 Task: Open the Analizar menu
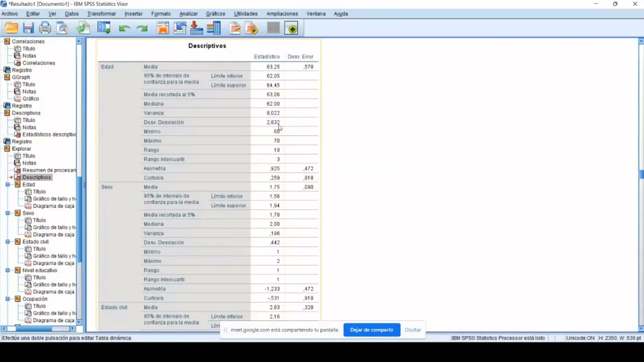189,14
